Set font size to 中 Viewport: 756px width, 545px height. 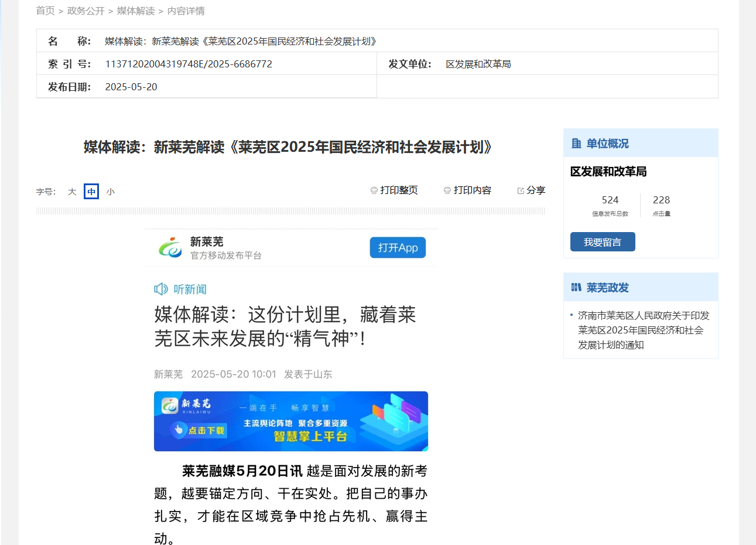tap(91, 192)
